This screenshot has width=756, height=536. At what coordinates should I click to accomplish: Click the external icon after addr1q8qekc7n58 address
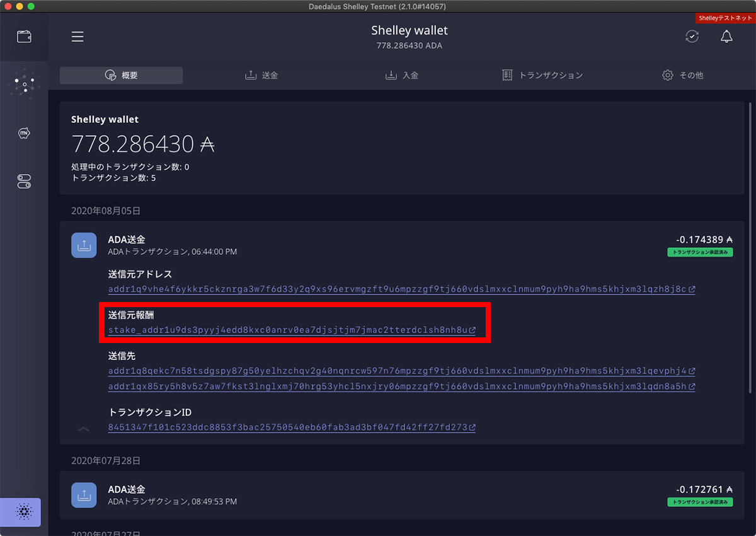[x=692, y=371]
